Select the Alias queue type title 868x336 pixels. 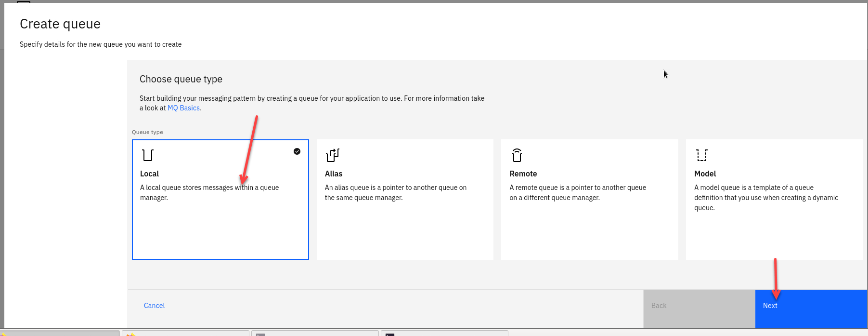point(334,174)
